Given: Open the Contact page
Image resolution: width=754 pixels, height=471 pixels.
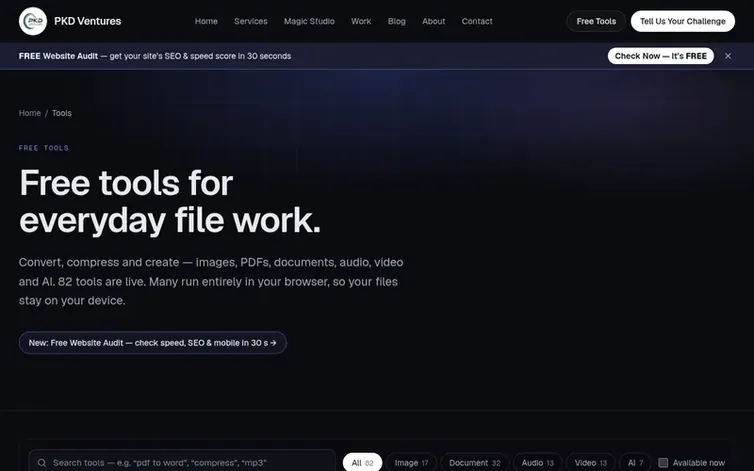Looking at the screenshot, I should tap(477, 21).
